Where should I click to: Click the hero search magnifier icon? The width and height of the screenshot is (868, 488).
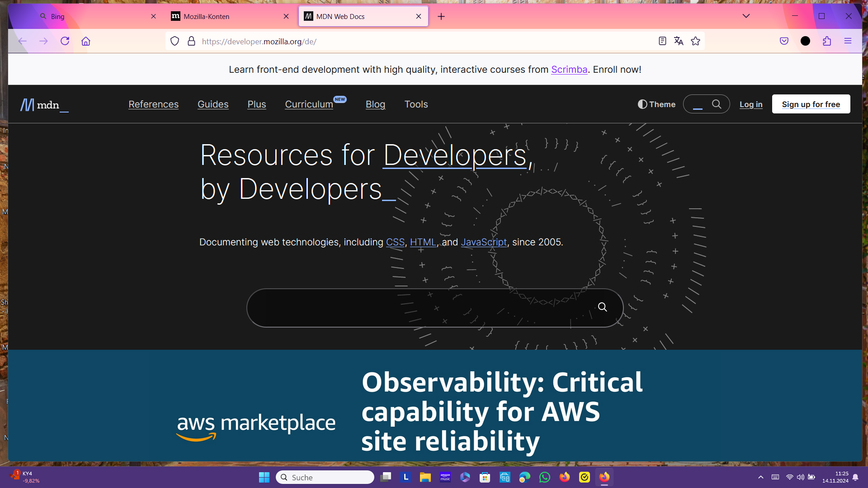(x=602, y=307)
